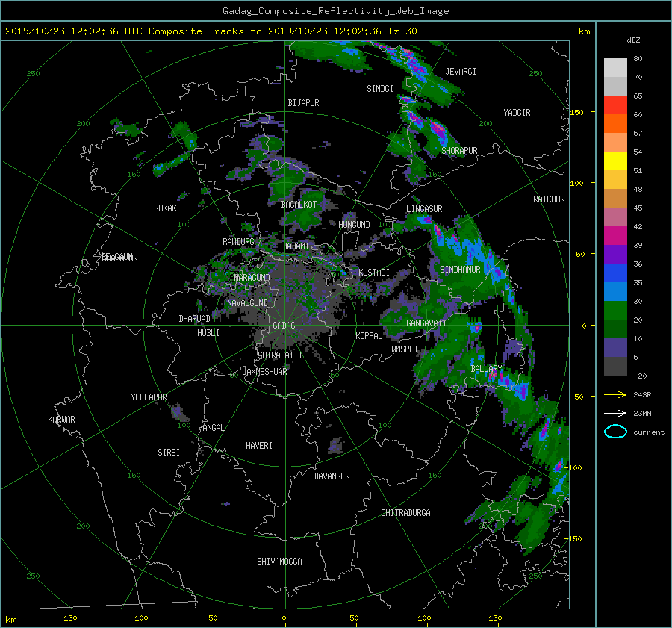The width and height of the screenshot is (672, 628).
Task: Select the HUBLI city label
Action: (208, 333)
